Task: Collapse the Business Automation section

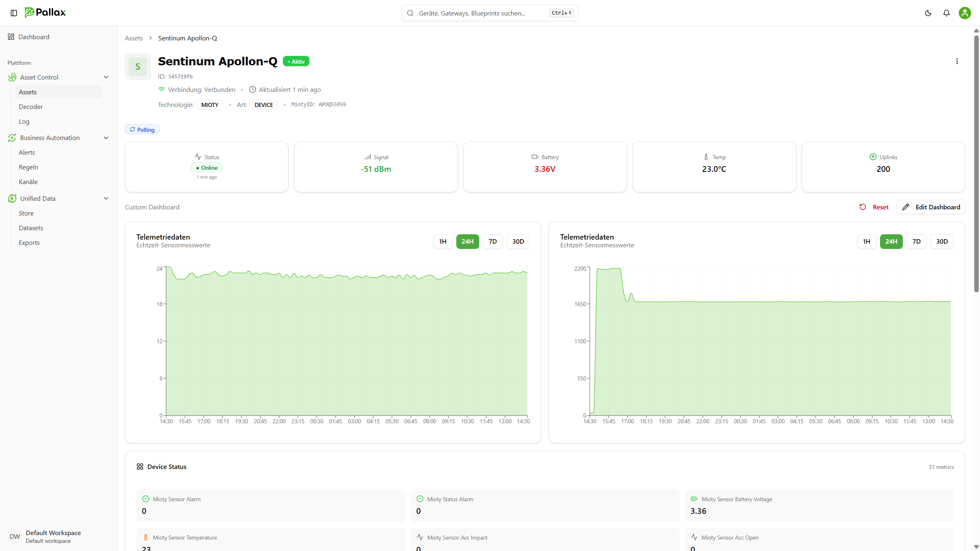Action: 106,138
